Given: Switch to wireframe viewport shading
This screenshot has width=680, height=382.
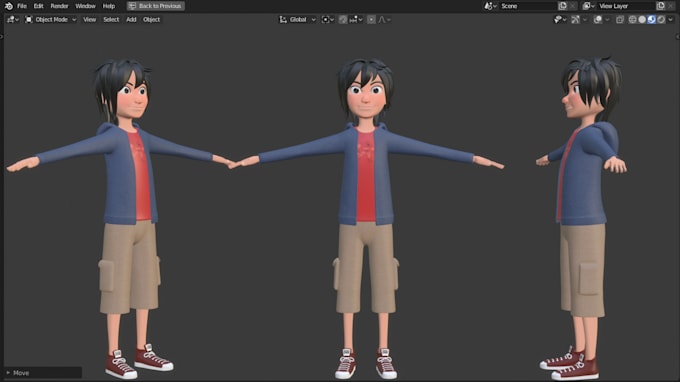Looking at the screenshot, I should [x=633, y=20].
